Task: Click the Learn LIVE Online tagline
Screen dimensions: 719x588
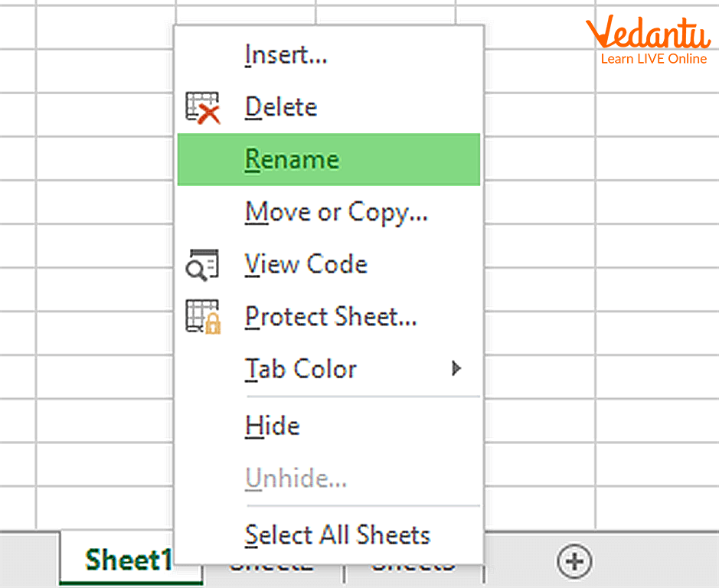Action: (x=653, y=59)
